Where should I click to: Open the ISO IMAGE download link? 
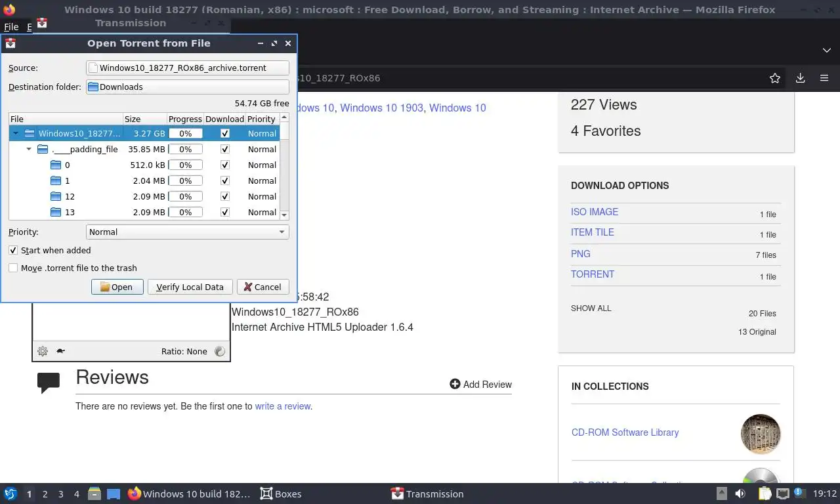[x=595, y=212]
